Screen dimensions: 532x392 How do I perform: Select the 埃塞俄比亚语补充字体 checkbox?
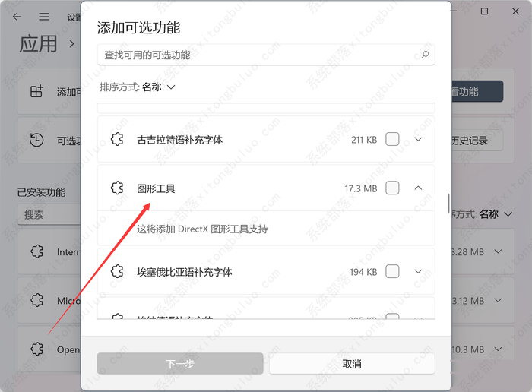pos(392,272)
